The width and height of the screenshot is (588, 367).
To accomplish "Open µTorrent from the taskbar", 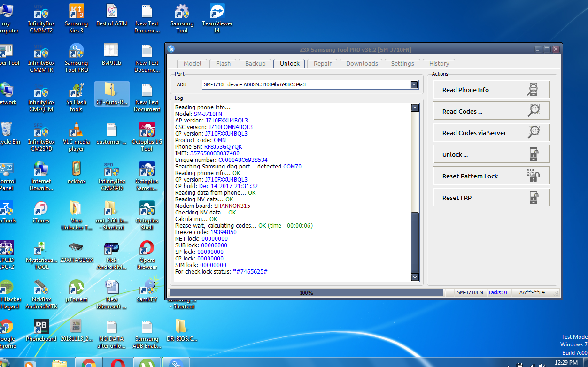I will [147, 363].
